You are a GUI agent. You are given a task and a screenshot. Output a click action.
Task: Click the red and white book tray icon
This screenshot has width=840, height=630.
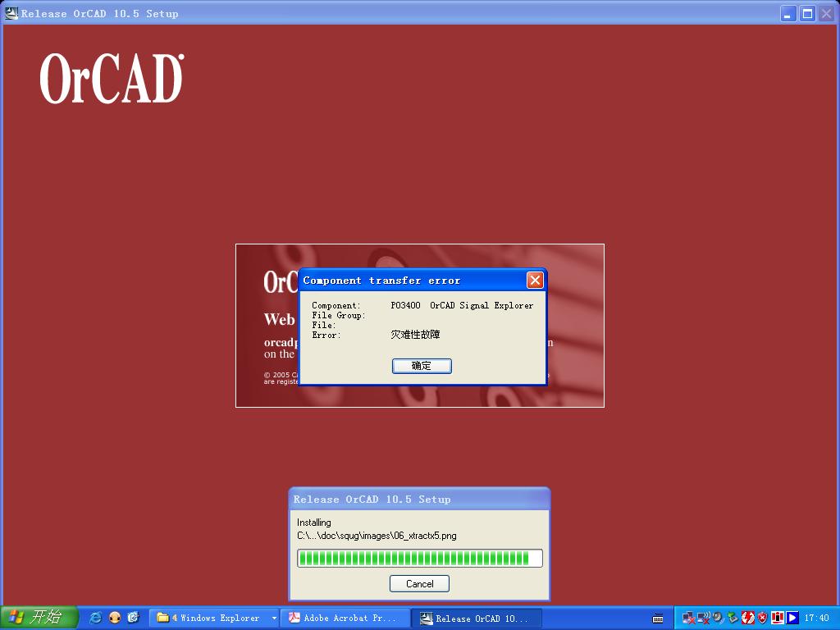778,619
